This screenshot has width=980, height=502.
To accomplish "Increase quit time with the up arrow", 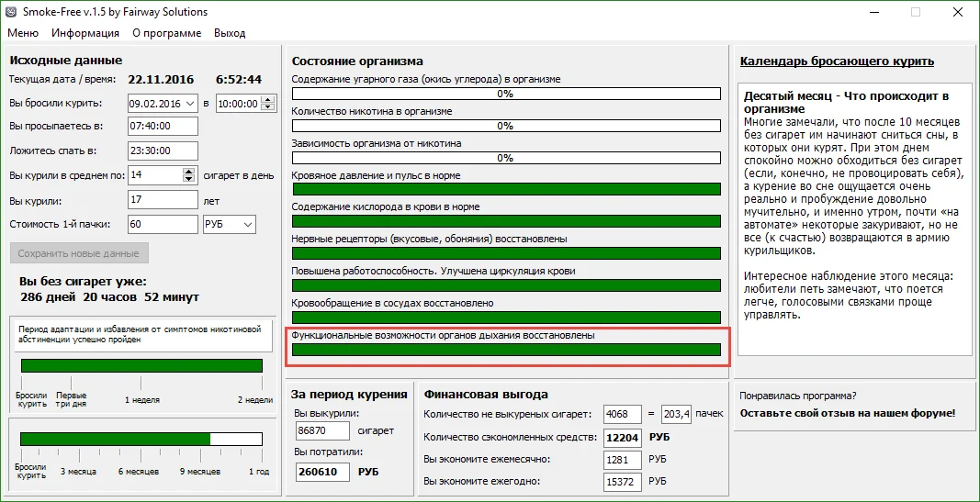I will pos(267,100).
